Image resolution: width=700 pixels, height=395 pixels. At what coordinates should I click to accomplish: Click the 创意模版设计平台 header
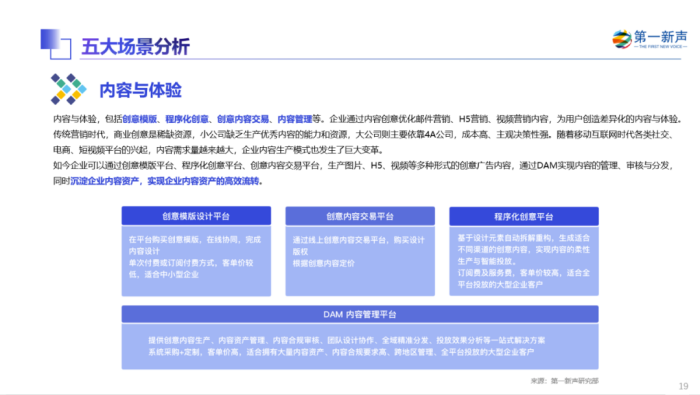pos(196,216)
